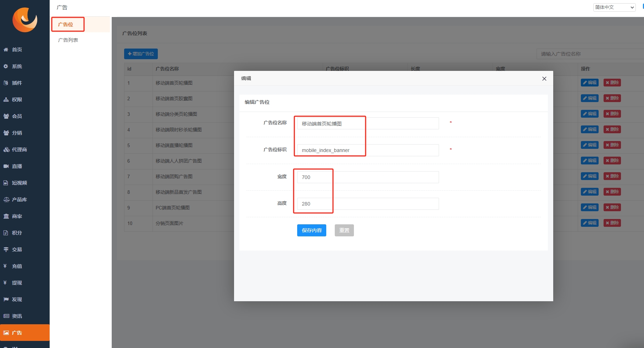
Task: Click 编辑 for row 移动端分类页轮播图
Action: (590, 114)
